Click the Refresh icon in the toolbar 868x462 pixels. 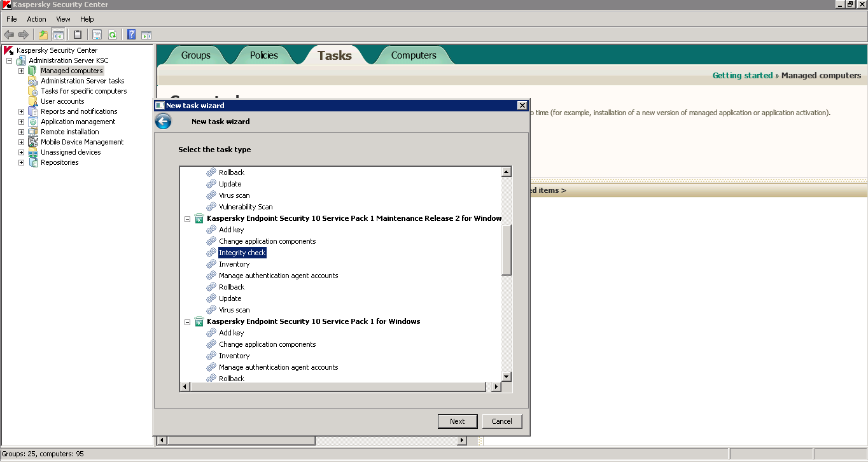coord(112,34)
